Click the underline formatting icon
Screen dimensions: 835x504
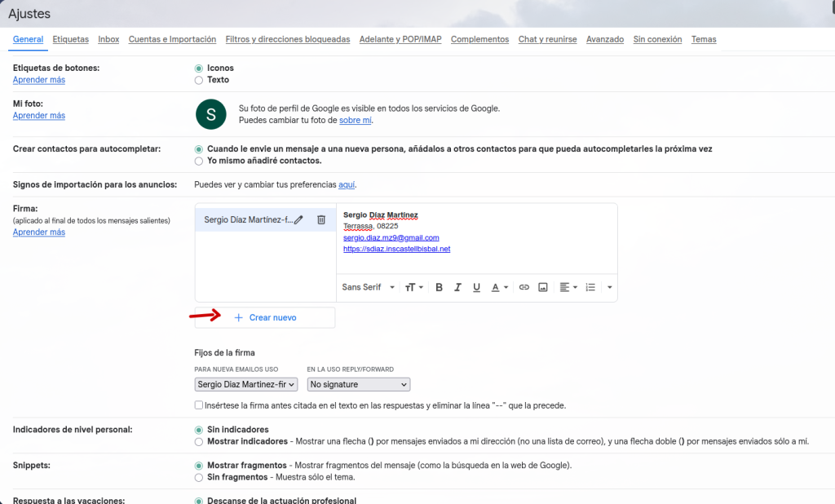[x=476, y=287]
